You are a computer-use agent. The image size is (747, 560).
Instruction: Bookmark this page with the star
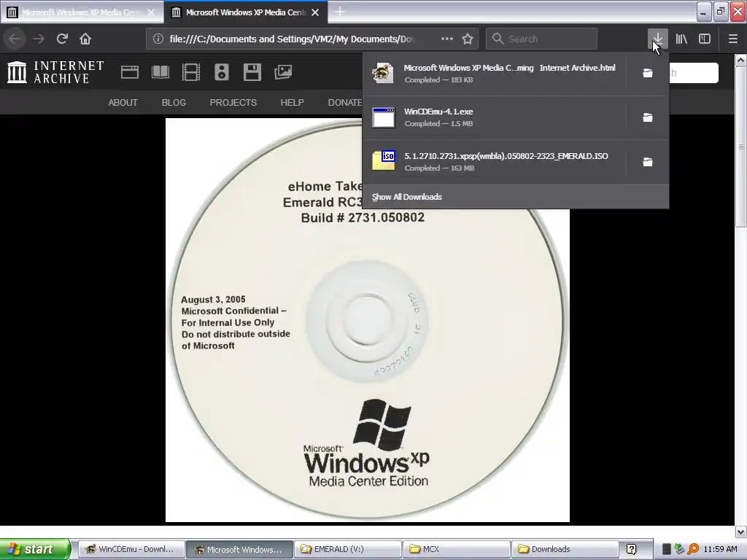[x=468, y=39]
